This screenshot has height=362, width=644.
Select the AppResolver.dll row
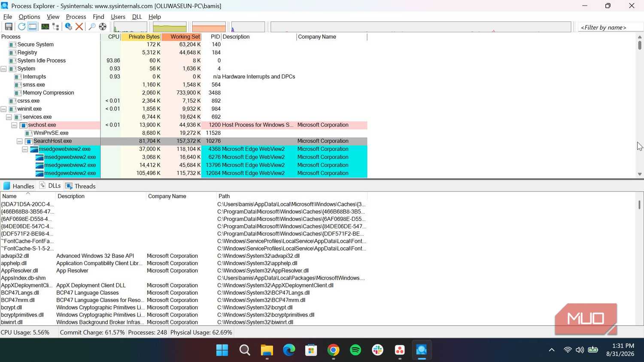[183, 271]
